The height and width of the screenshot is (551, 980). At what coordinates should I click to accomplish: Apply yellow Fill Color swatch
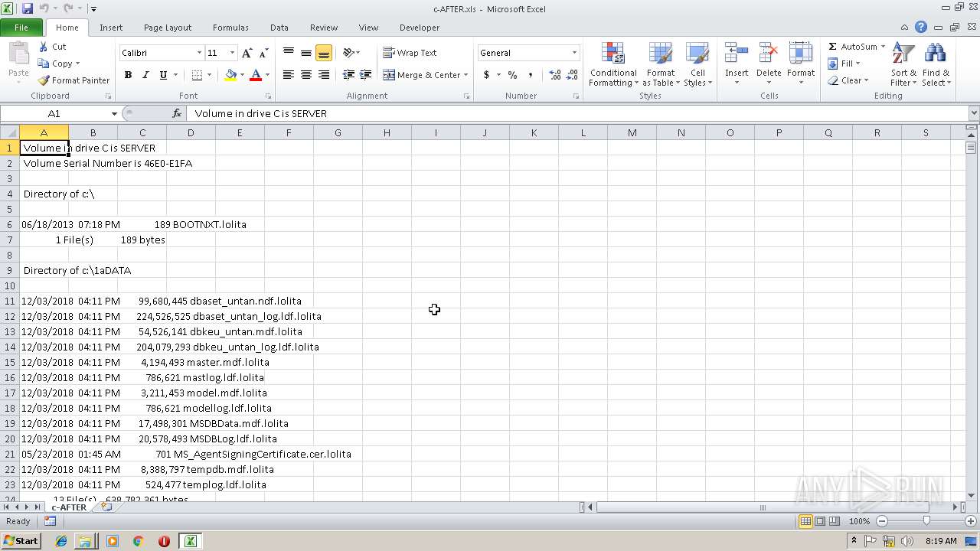(230, 75)
